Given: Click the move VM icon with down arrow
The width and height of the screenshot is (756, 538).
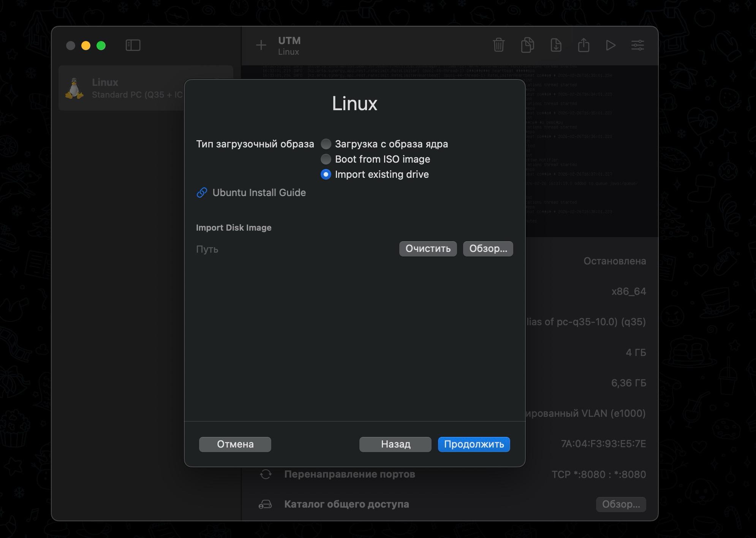Looking at the screenshot, I should (556, 45).
